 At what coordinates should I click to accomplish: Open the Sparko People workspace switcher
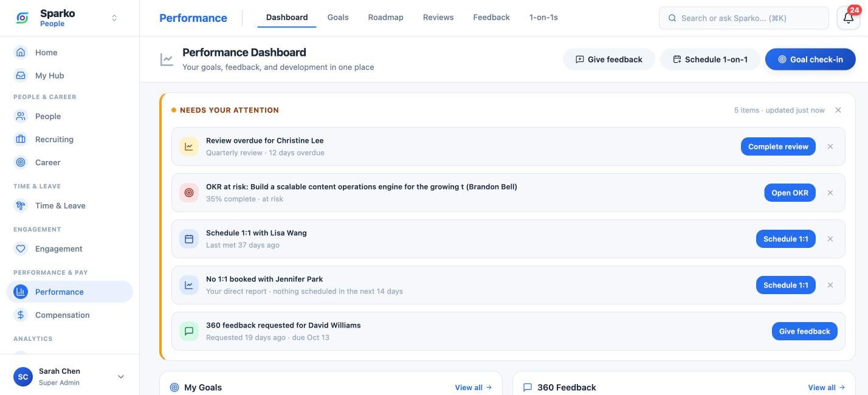point(114,18)
